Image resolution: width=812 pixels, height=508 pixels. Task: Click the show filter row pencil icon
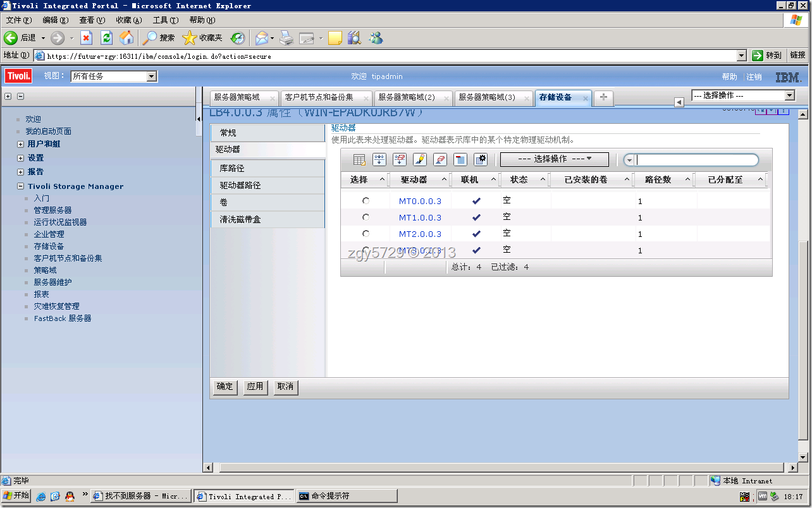pos(420,159)
